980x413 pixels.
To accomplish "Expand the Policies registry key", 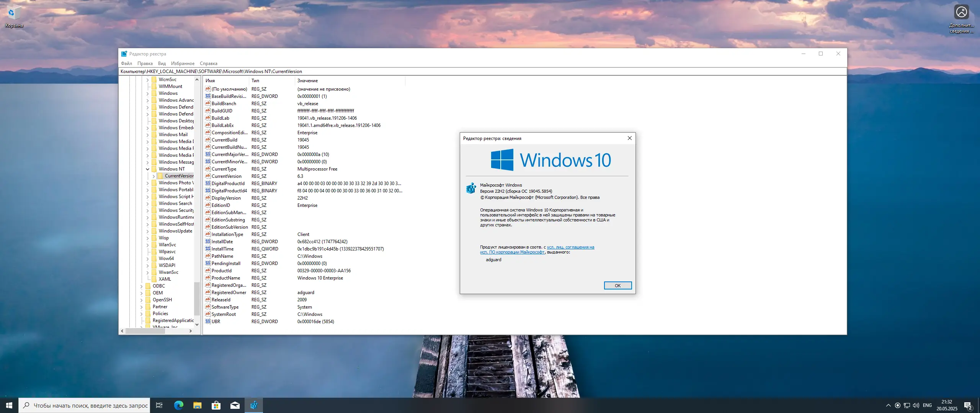I will tap(142, 314).
